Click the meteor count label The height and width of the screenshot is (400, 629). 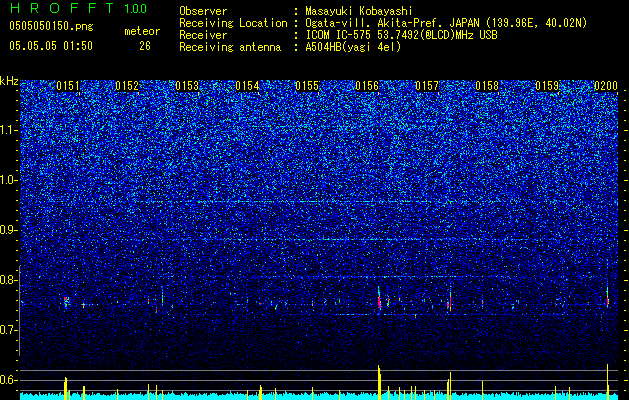click(x=142, y=31)
